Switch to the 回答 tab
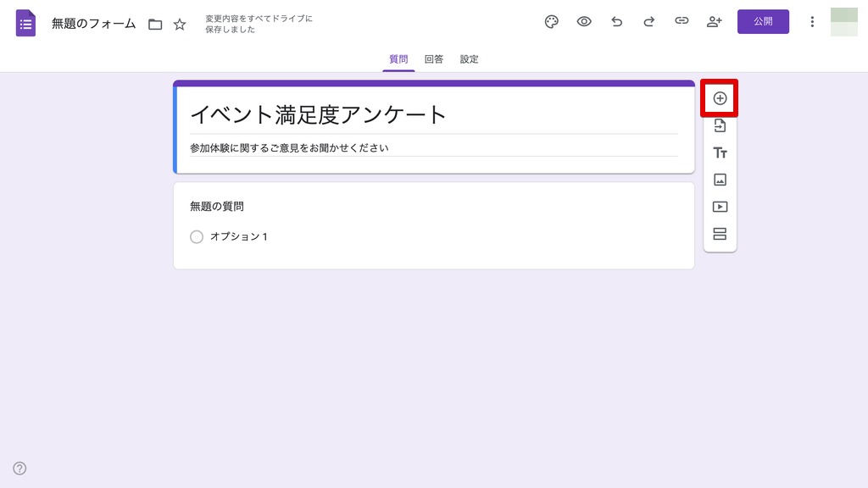 pyautogui.click(x=434, y=59)
